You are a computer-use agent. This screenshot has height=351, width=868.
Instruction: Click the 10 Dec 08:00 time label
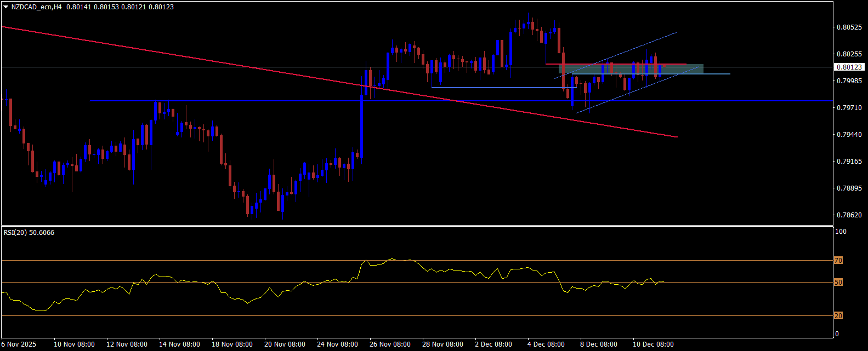click(x=653, y=344)
